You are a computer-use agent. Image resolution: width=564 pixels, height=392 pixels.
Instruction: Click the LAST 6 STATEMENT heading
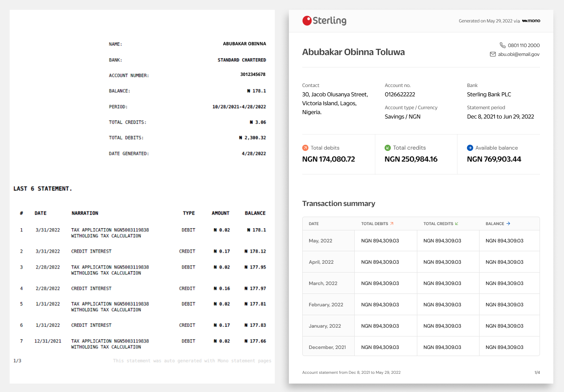(x=43, y=189)
